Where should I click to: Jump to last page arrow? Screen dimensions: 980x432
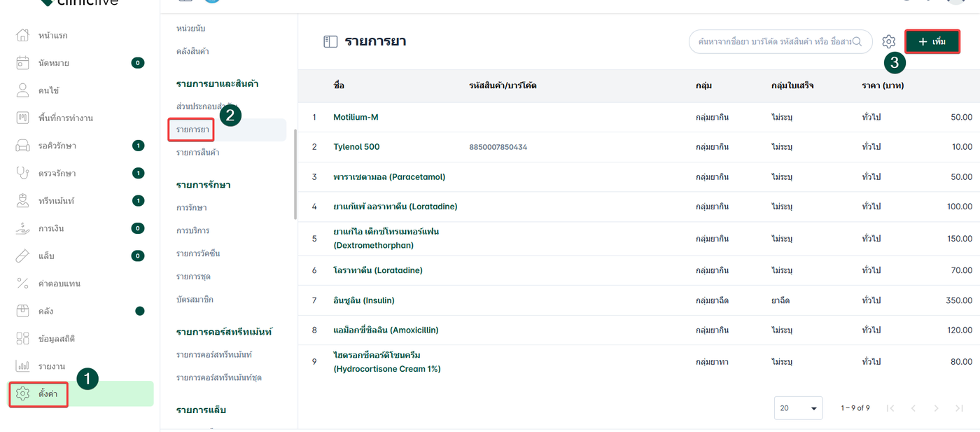click(959, 408)
